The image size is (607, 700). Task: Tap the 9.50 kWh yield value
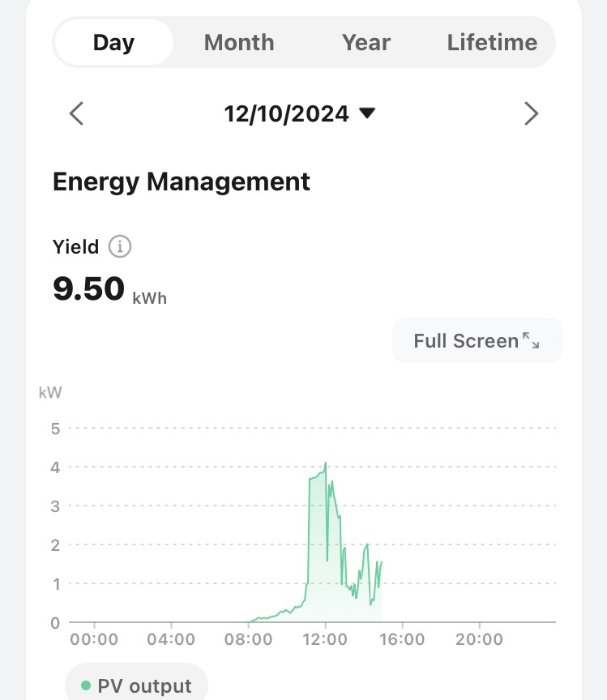click(89, 289)
